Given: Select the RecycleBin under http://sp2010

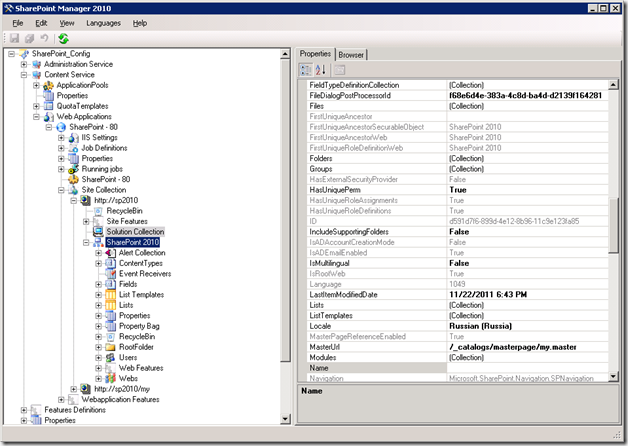Looking at the screenshot, I should 124,211.
